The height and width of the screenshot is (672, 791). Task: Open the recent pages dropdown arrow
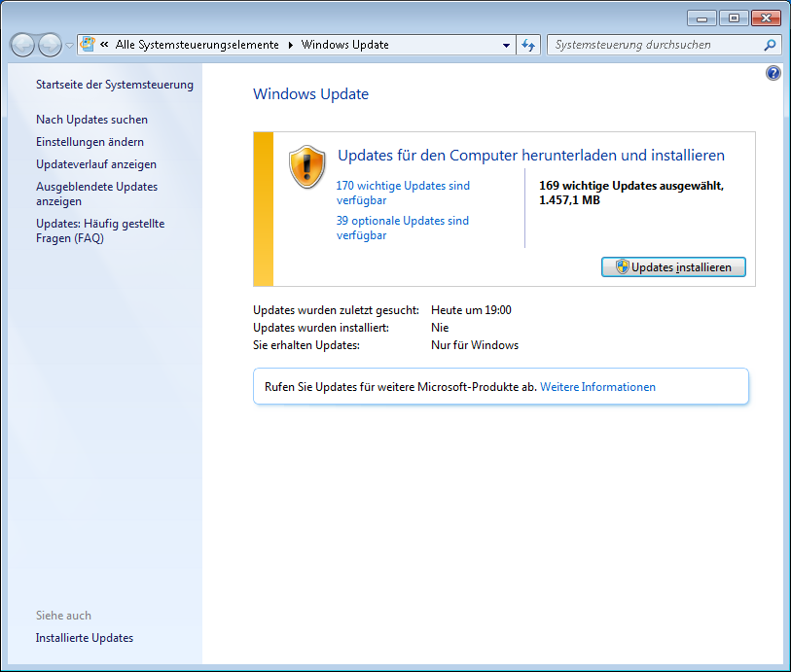70,46
